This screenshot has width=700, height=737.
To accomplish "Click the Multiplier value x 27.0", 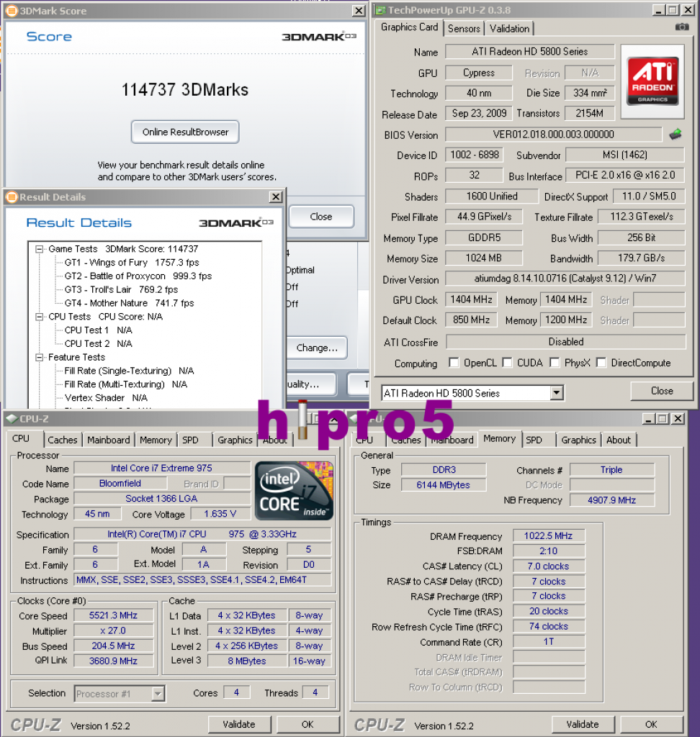I will point(113,630).
